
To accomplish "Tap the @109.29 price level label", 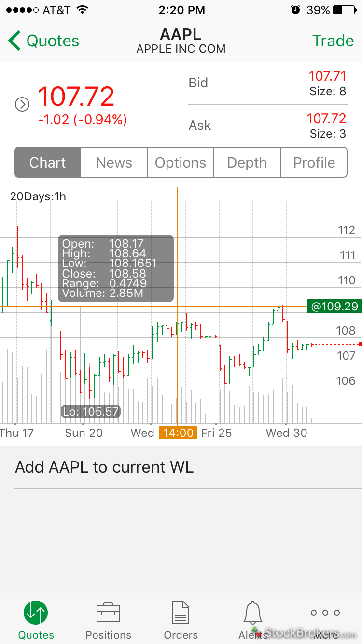I will point(334,306).
